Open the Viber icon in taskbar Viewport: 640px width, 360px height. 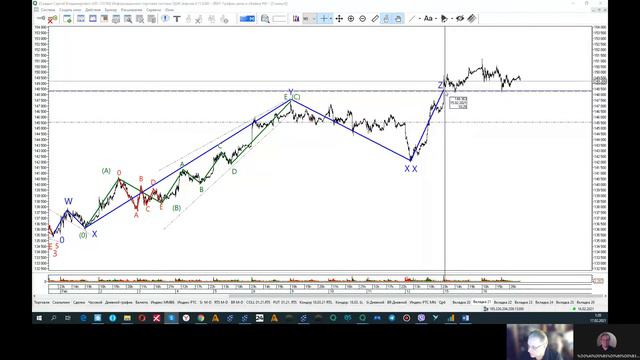coord(421,318)
